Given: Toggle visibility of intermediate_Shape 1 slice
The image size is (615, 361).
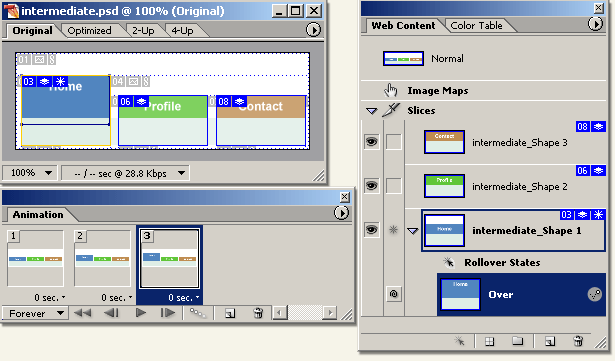Looking at the screenshot, I should [x=371, y=230].
